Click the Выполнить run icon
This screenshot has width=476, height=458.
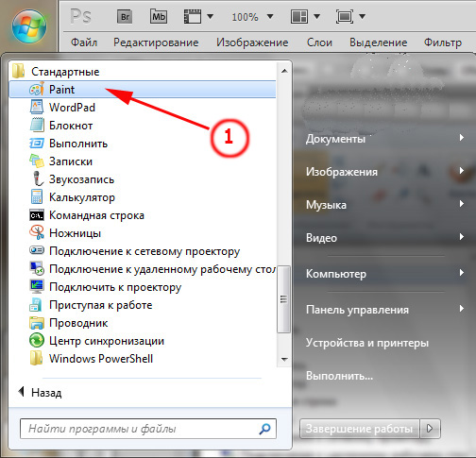click(37, 144)
